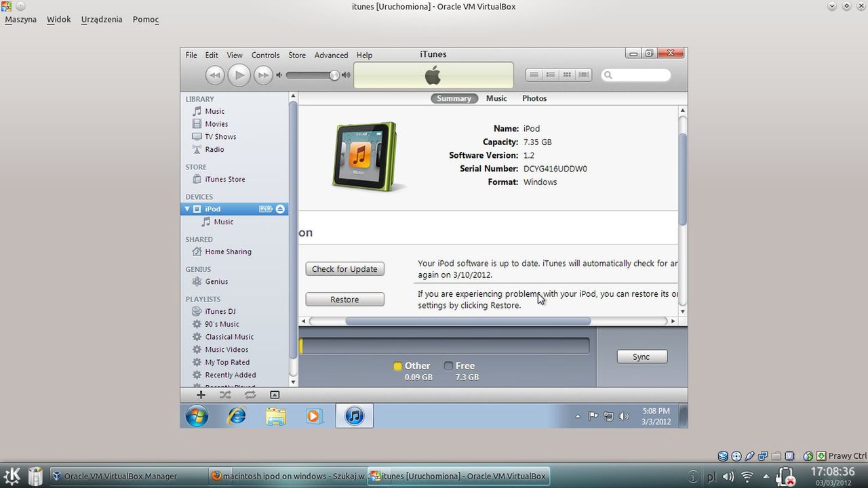Viewport: 868px width, 488px height.
Task: Eject the iPod device
Action: click(x=280, y=209)
